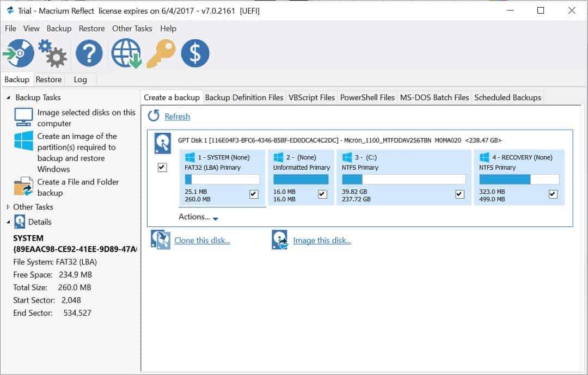Click the File System FAT32 (LBA) detail
The image size is (588, 375).
55,262
